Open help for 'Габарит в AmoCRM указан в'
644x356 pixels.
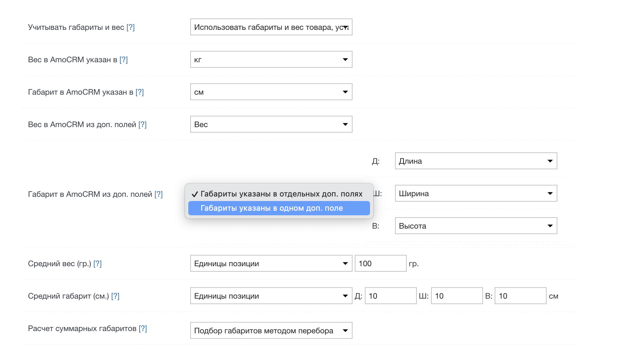140,92
